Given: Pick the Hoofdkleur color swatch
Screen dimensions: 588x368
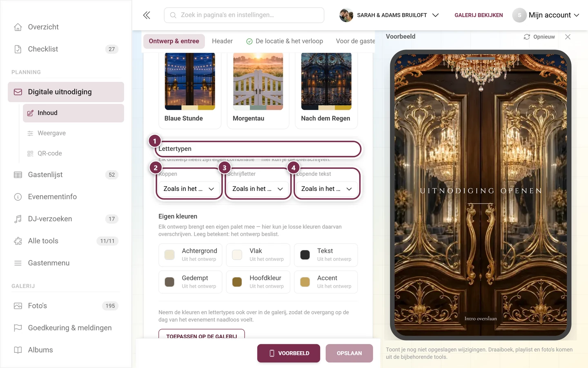Looking at the screenshot, I should pos(237,282).
